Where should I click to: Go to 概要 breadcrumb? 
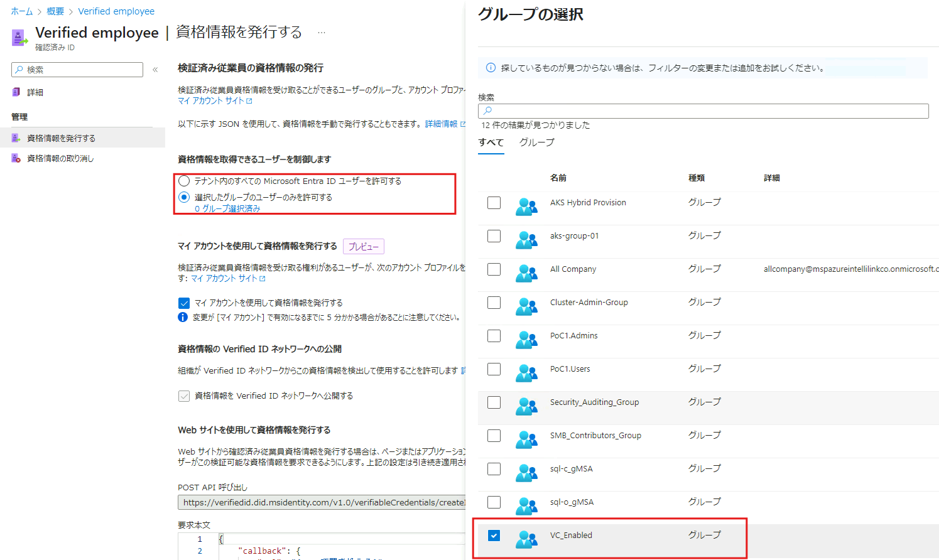[x=55, y=11]
